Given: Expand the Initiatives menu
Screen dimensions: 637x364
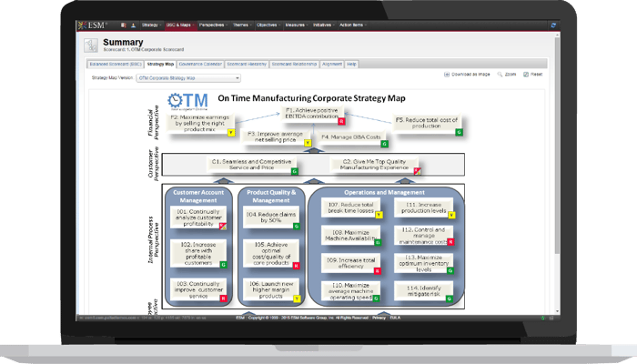Looking at the screenshot, I should [324, 25].
